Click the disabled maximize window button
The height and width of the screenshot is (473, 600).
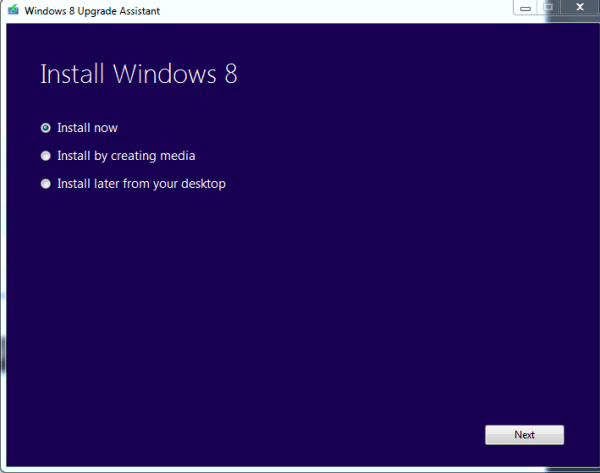(549, 7)
